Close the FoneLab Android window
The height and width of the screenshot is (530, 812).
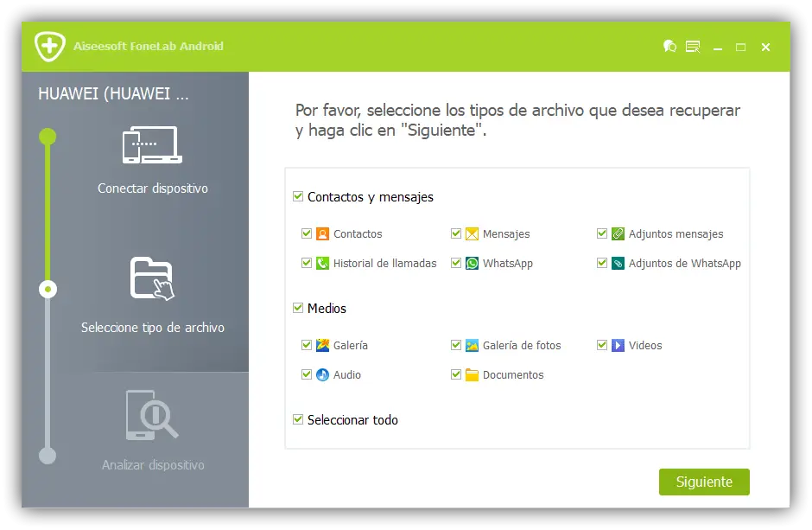point(766,48)
